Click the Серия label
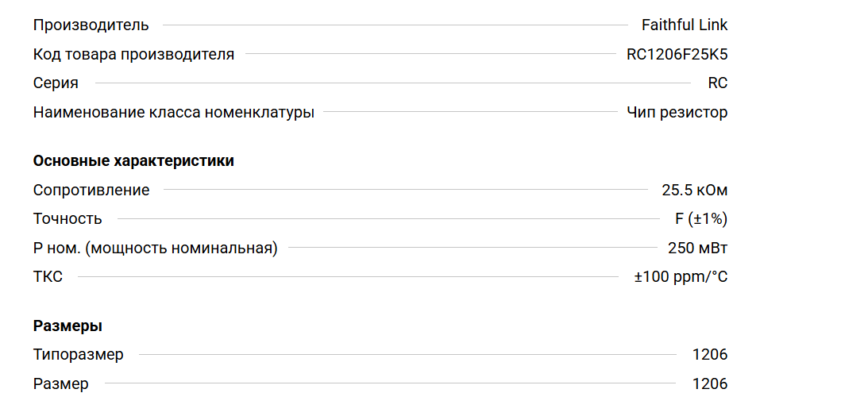Viewport: 868px width, 420px height. point(56,83)
